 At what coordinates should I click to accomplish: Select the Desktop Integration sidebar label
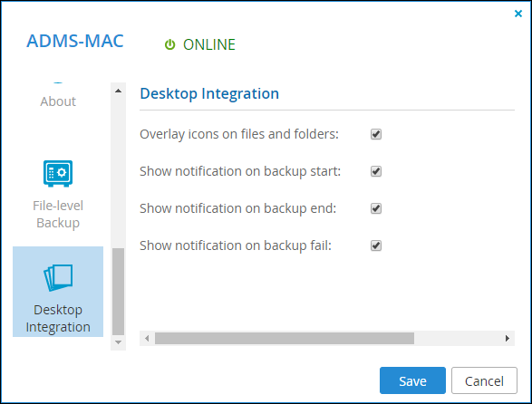(58, 319)
